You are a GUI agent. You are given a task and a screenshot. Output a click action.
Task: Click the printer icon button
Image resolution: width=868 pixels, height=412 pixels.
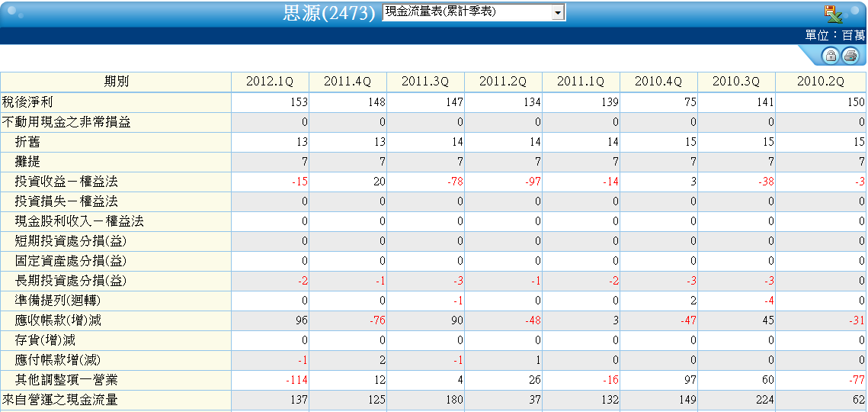tap(850, 56)
